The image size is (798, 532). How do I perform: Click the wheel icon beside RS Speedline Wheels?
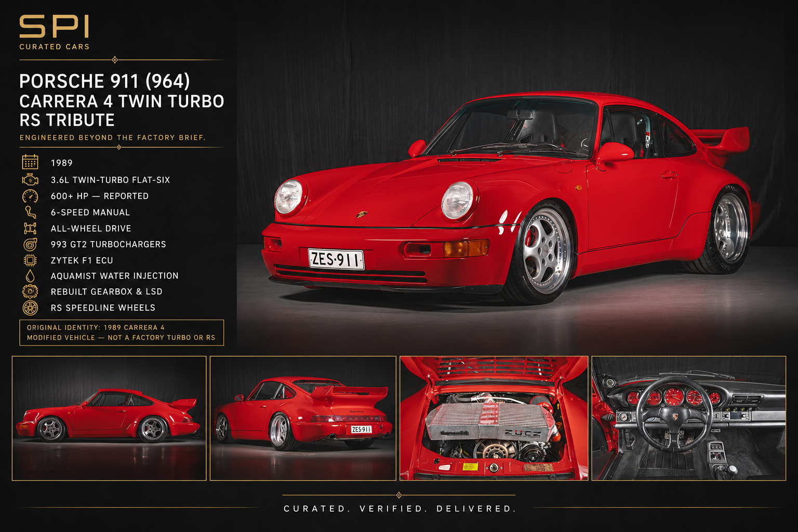pyautogui.click(x=30, y=308)
